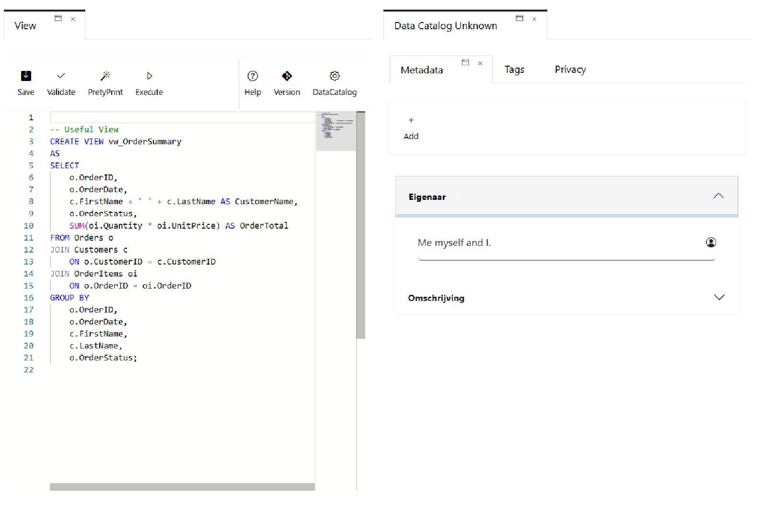Click the Validate checkmark icon

pyautogui.click(x=61, y=76)
